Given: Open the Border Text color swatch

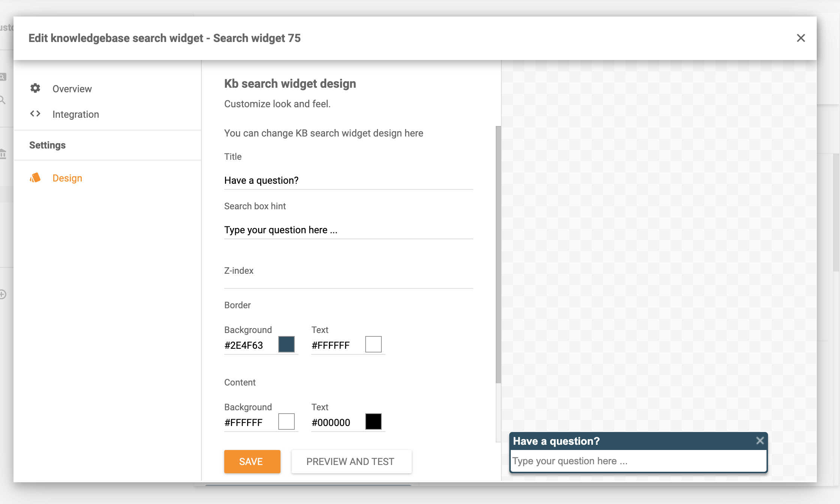Looking at the screenshot, I should 373,344.
